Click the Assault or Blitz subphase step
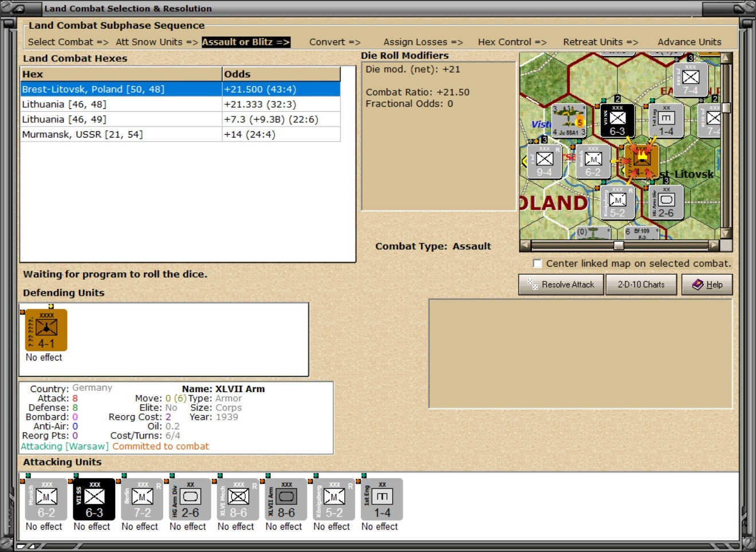 pos(246,42)
